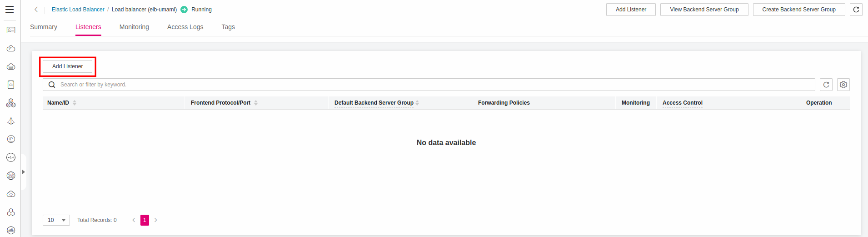Image resolution: width=868 pixels, height=237 pixels.
Task: Sort by Default Backend Server Group
Action: tap(417, 103)
